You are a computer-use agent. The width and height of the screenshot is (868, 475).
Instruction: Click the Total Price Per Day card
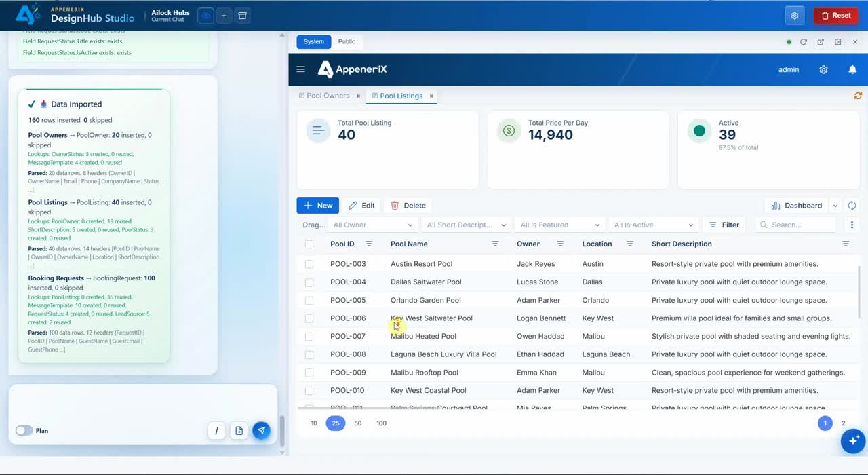[578, 151]
